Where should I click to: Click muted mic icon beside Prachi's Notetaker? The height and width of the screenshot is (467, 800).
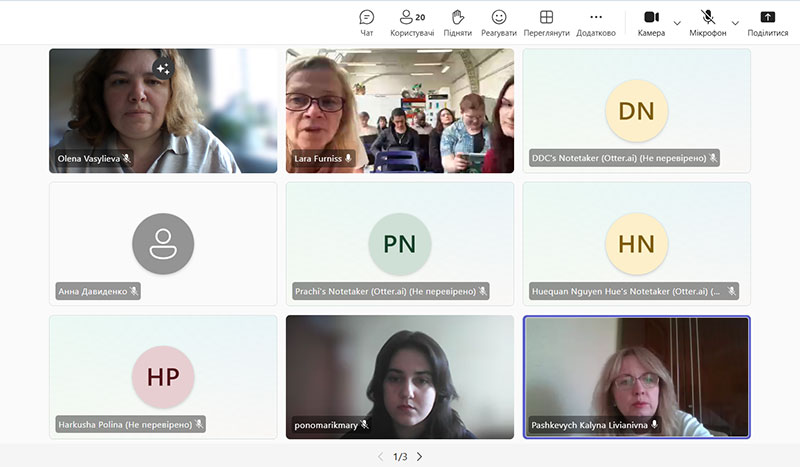[x=483, y=291]
